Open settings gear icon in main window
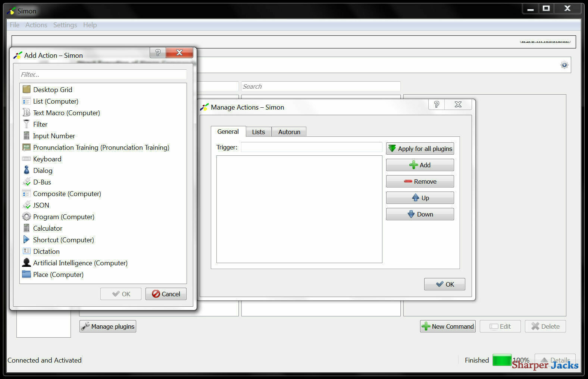 point(564,65)
